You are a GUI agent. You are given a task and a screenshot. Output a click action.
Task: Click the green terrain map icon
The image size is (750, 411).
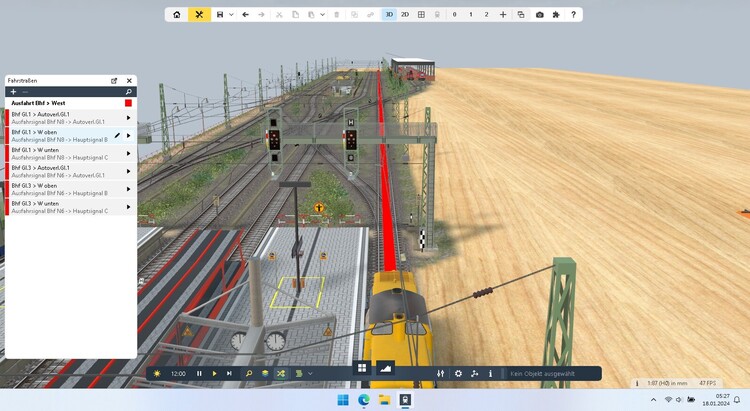[x=299, y=374]
